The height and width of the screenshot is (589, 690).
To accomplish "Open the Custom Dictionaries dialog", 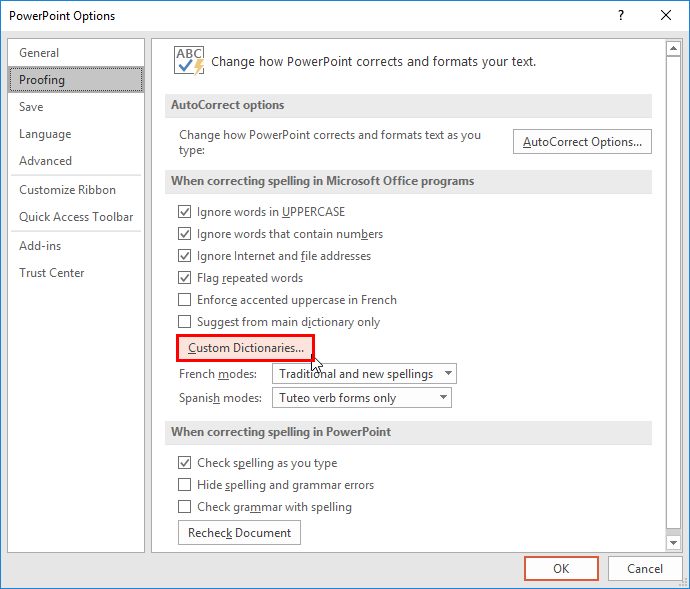I will [x=246, y=348].
